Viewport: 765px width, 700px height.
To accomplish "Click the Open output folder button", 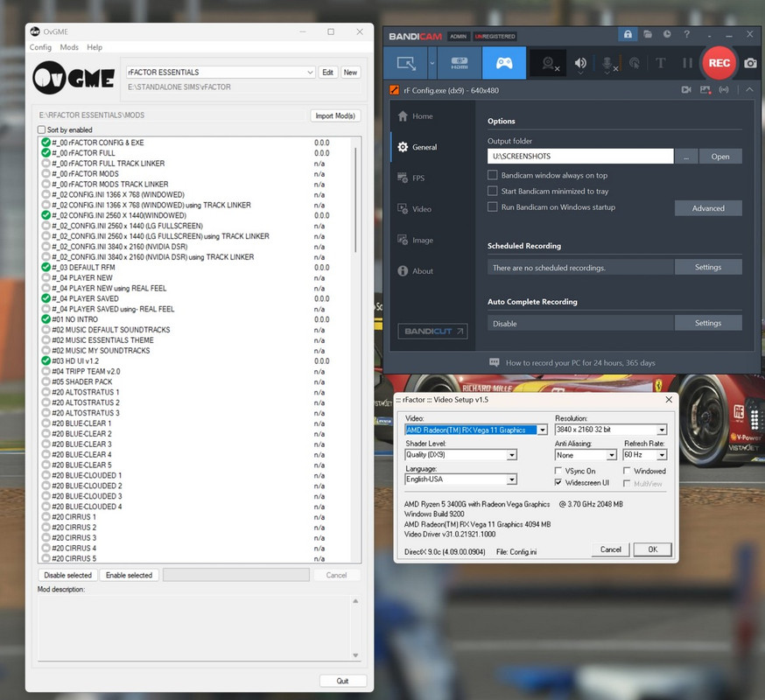I will pos(720,157).
